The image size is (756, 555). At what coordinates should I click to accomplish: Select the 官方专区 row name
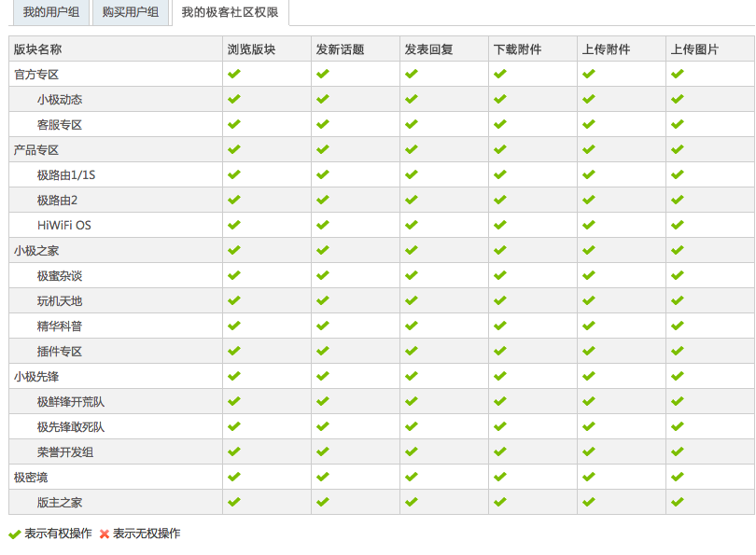click(x=36, y=75)
